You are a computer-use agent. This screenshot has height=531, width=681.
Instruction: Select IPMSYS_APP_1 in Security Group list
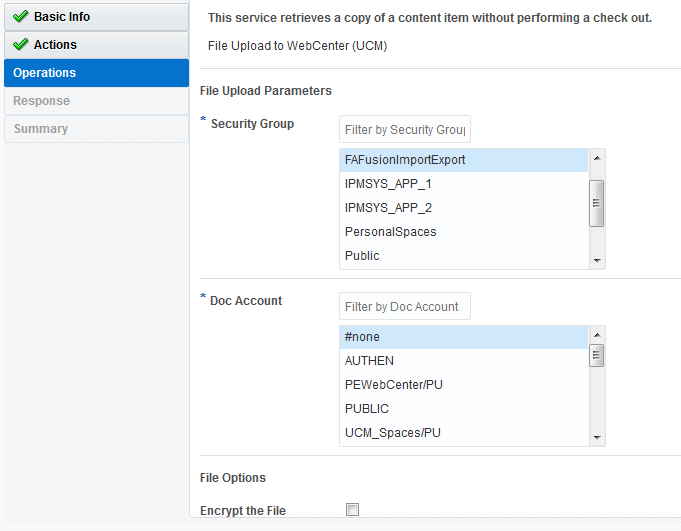pyautogui.click(x=464, y=184)
